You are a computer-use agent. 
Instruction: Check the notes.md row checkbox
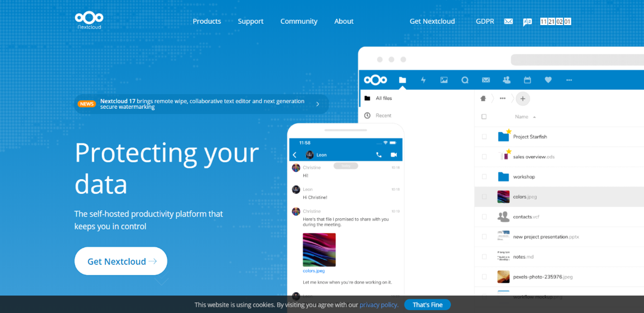coord(484,257)
